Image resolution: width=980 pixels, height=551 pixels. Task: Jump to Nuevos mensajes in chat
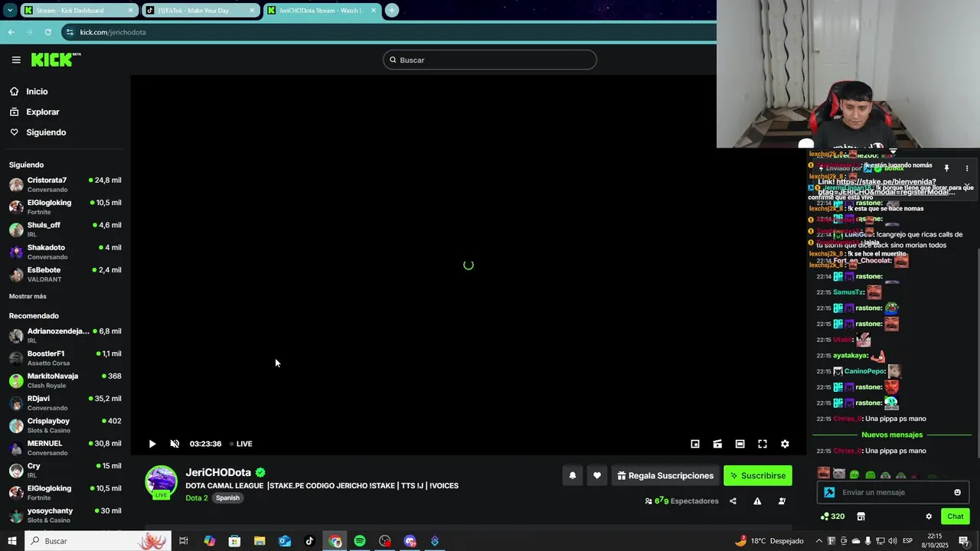[892, 435]
